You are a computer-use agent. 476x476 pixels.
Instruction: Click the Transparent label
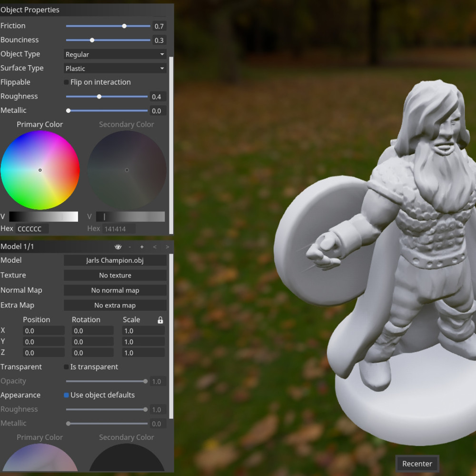[21, 367]
